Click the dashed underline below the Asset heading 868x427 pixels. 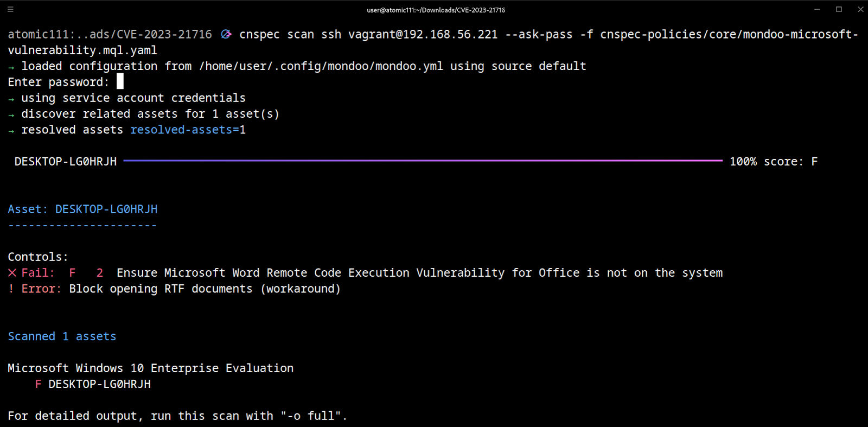(x=81, y=224)
